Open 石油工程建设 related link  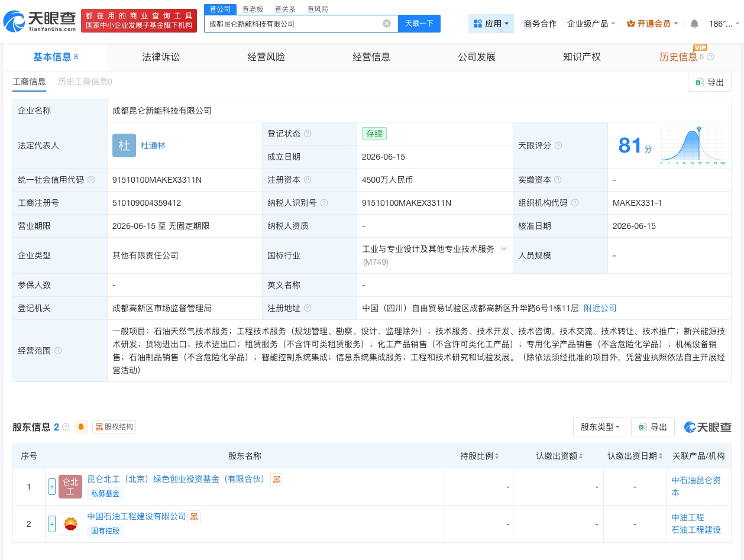(x=696, y=530)
